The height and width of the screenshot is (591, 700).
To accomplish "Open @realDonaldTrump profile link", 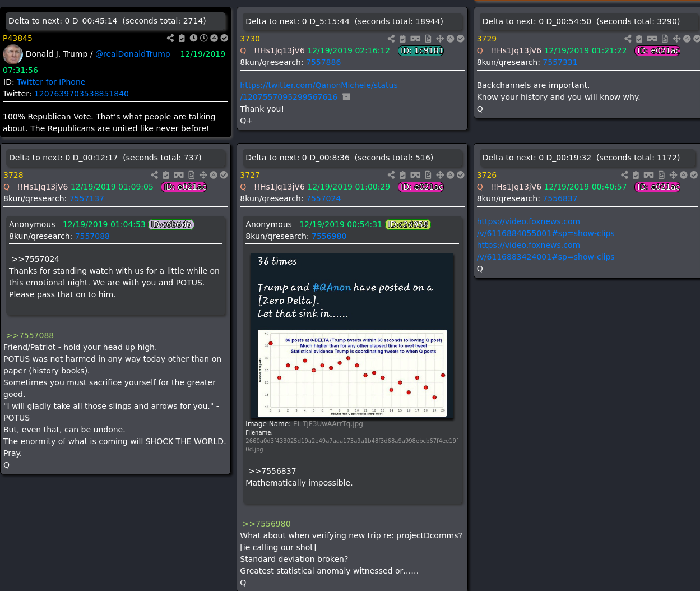I will point(133,54).
